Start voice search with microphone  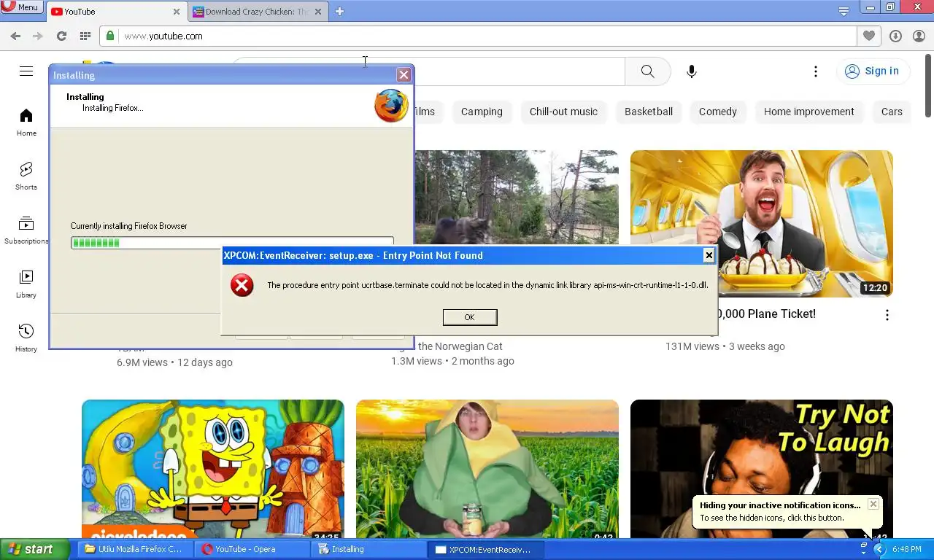pyautogui.click(x=691, y=71)
